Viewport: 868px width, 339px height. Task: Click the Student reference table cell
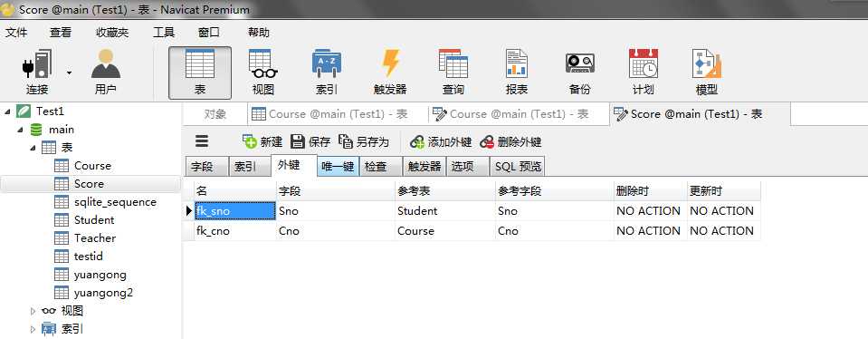445,211
